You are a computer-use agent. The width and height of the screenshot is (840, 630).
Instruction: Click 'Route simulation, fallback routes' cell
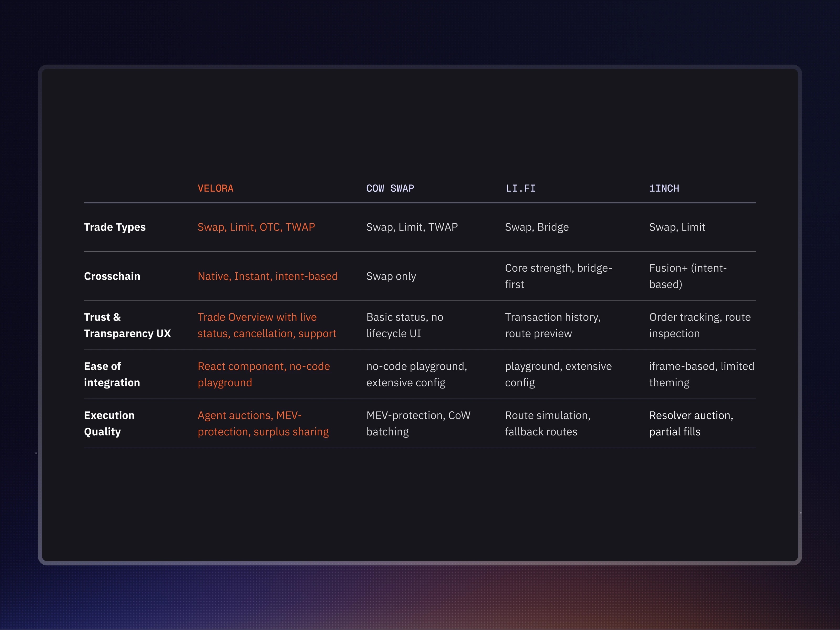point(548,423)
